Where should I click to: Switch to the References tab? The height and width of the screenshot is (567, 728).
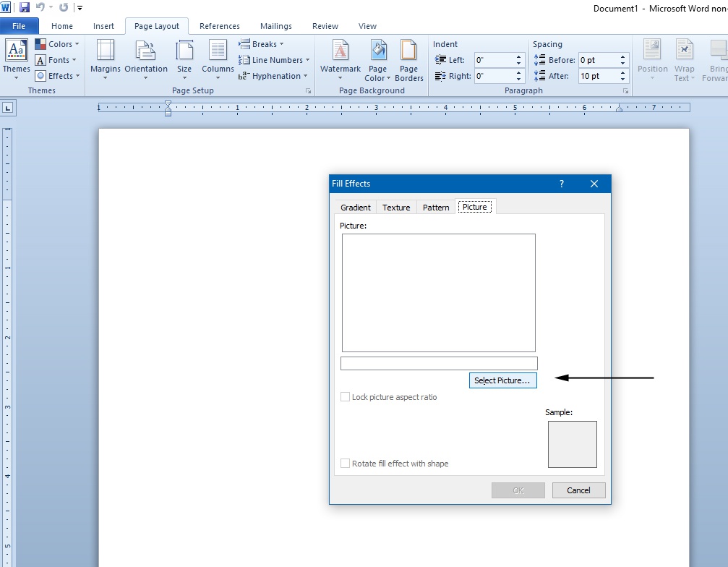click(220, 26)
